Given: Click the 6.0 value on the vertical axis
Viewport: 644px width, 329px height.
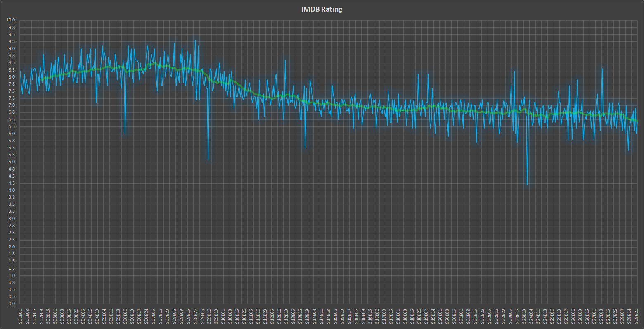Looking at the screenshot, I should coord(12,134).
